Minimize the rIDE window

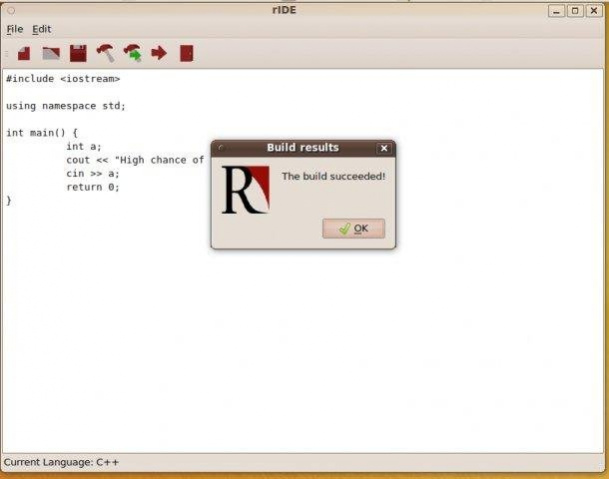(556, 11)
